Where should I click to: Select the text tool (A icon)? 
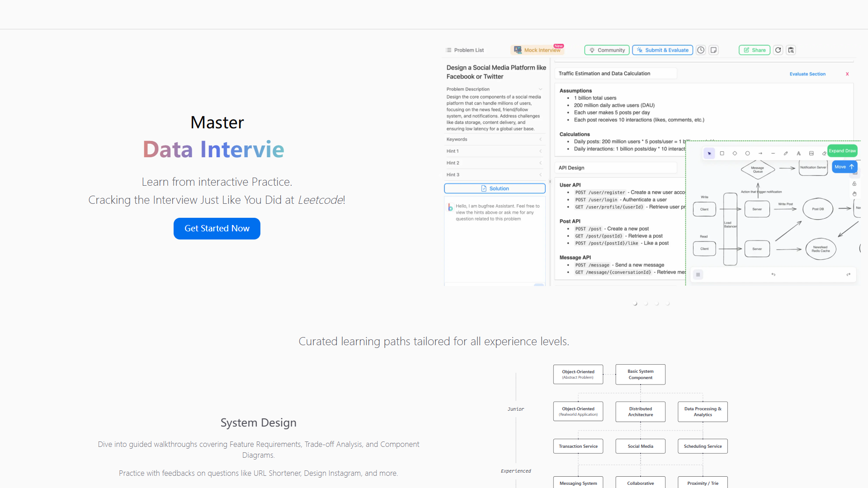[799, 154]
